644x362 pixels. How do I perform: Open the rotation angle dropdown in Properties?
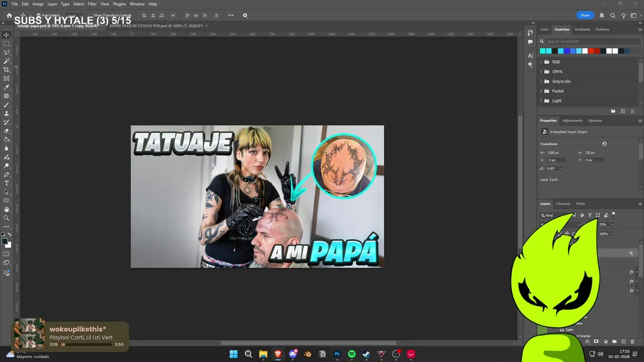tap(560, 168)
